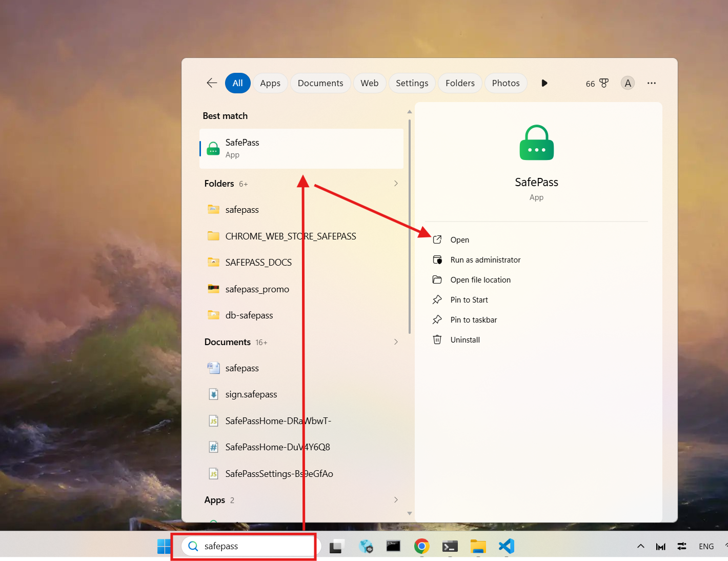Click the scrollbar down arrow in results
Viewport: 728px width, 561px height.
click(410, 513)
